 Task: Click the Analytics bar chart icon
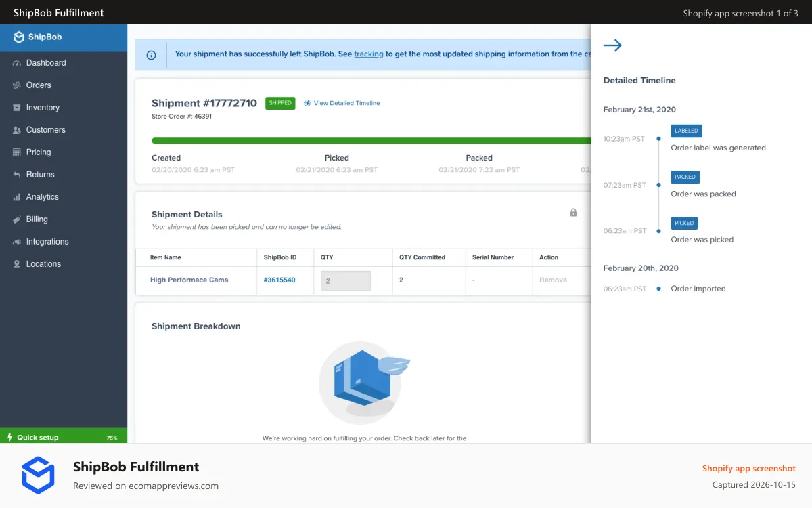pos(17,197)
